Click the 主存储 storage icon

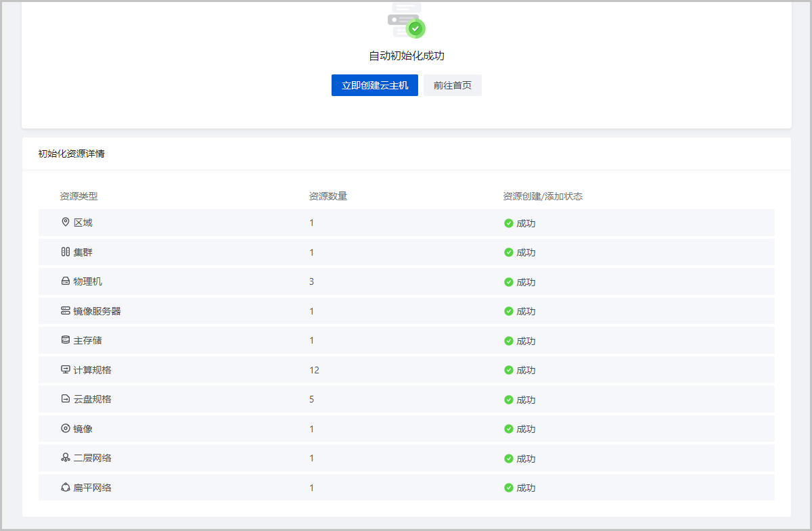pos(66,340)
